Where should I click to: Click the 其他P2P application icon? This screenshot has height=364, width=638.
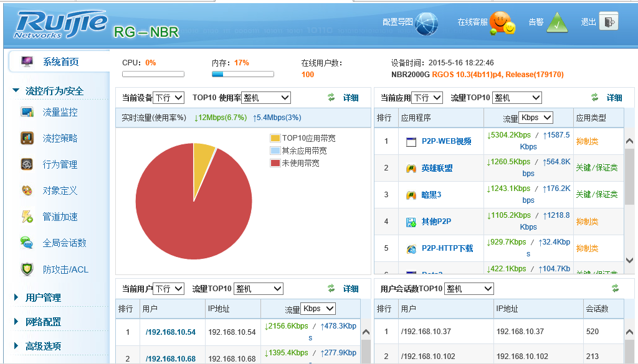(411, 222)
